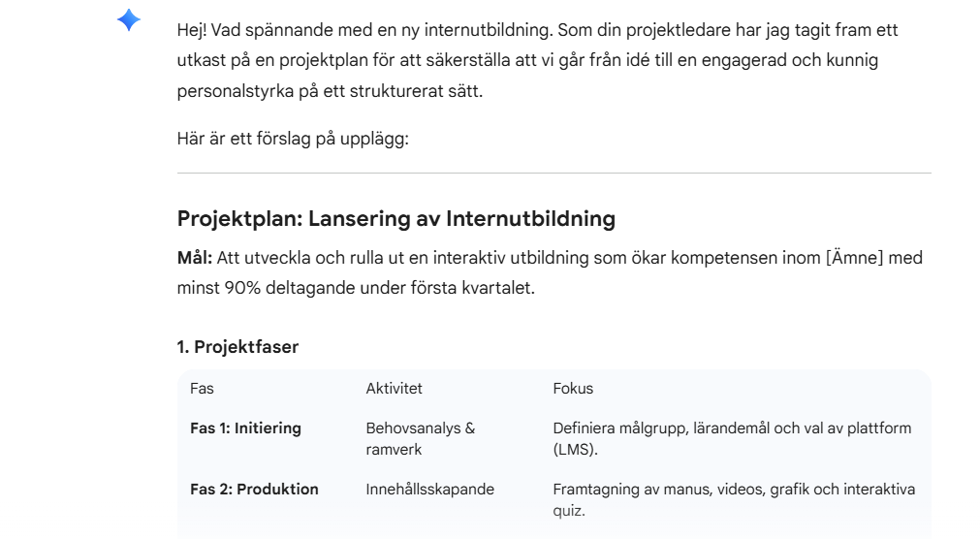This screenshot has height=539, width=980.
Task: Click the "Fas" table column header
Action: pyautogui.click(x=202, y=389)
